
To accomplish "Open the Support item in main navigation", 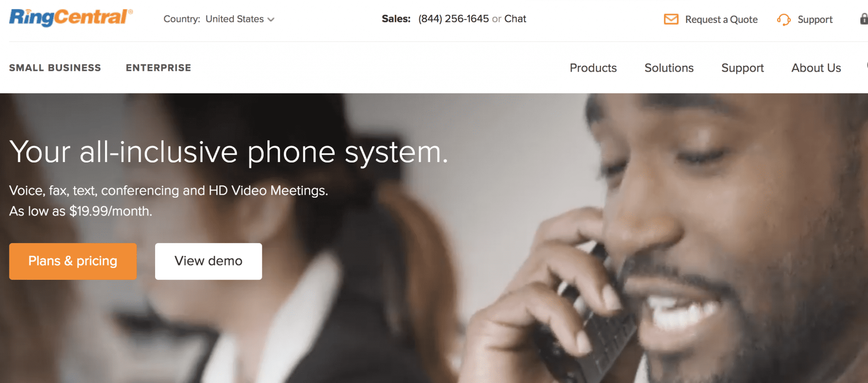I will point(743,68).
